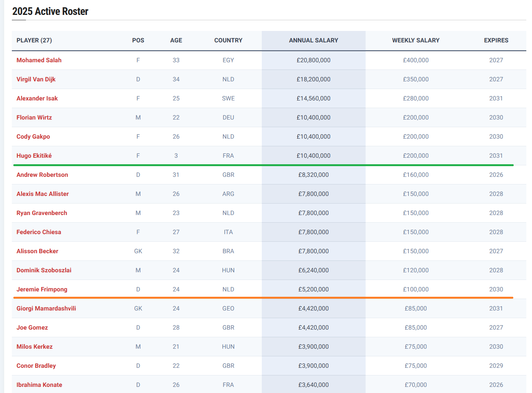The height and width of the screenshot is (393, 532).
Task: Select the Florian Wirtz player link
Action: [34, 118]
